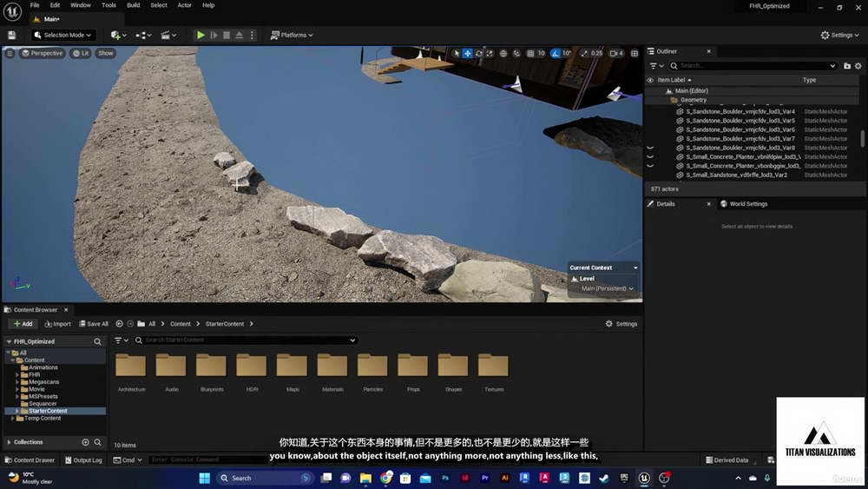Open the Lit view mode menu
Screen dimensions: 868x489
click(81, 53)
